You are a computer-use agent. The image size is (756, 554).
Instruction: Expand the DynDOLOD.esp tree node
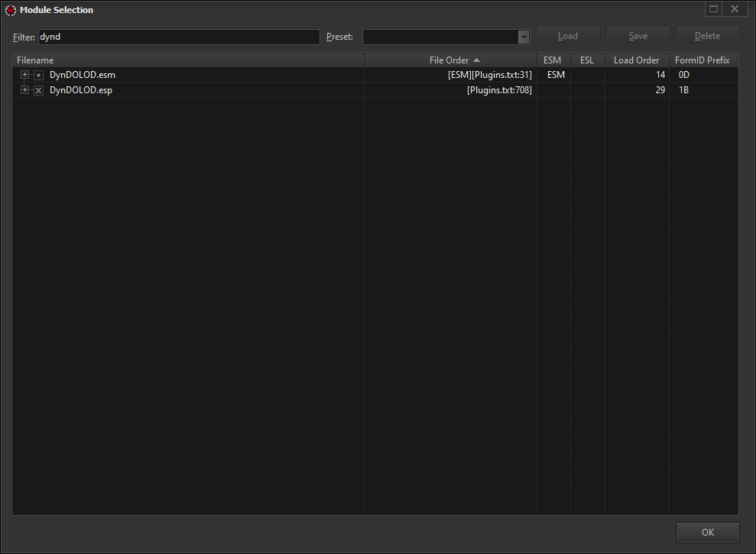pos(24,89)
